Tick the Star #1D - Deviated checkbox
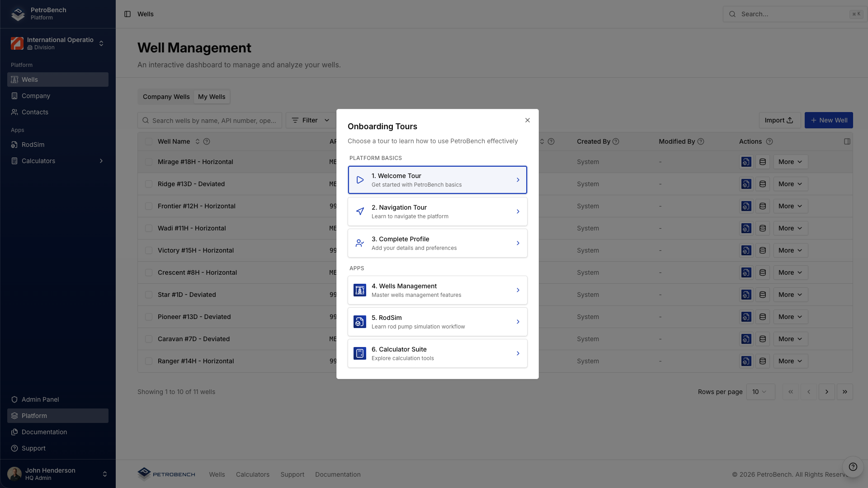This screenshot has height=488, width=868. click(x=149, y=295)
